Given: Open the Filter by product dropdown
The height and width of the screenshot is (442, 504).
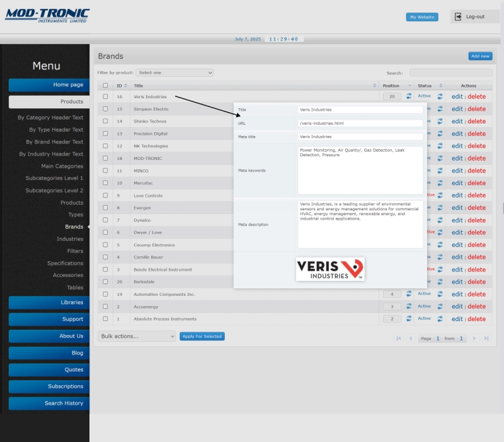Looking at the screenshot, I should (175, 72).
